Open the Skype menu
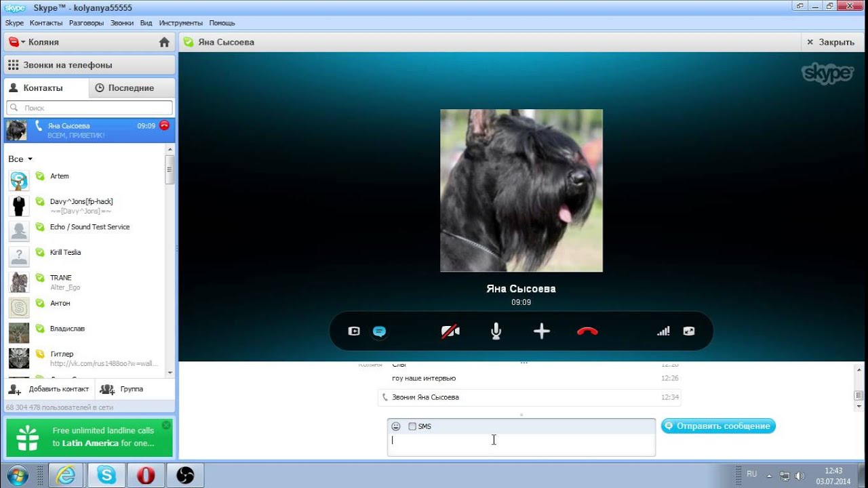Image resolution: width=868 pixels, height=488 pixels. (14, 23)
